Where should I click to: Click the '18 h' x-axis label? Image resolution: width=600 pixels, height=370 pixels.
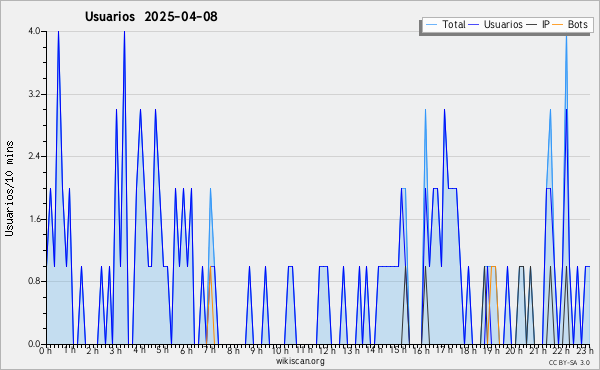[468, 351]
